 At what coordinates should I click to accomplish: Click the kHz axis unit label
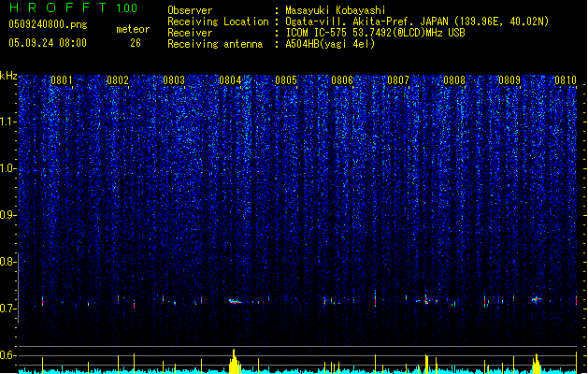[x=8, y=76]
